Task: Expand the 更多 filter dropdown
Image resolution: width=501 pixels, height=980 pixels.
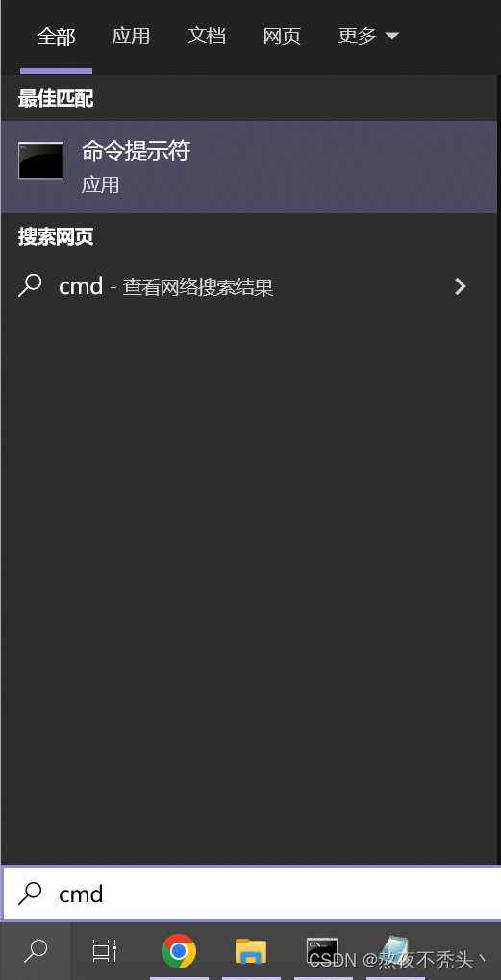Action: click(367, 37)
